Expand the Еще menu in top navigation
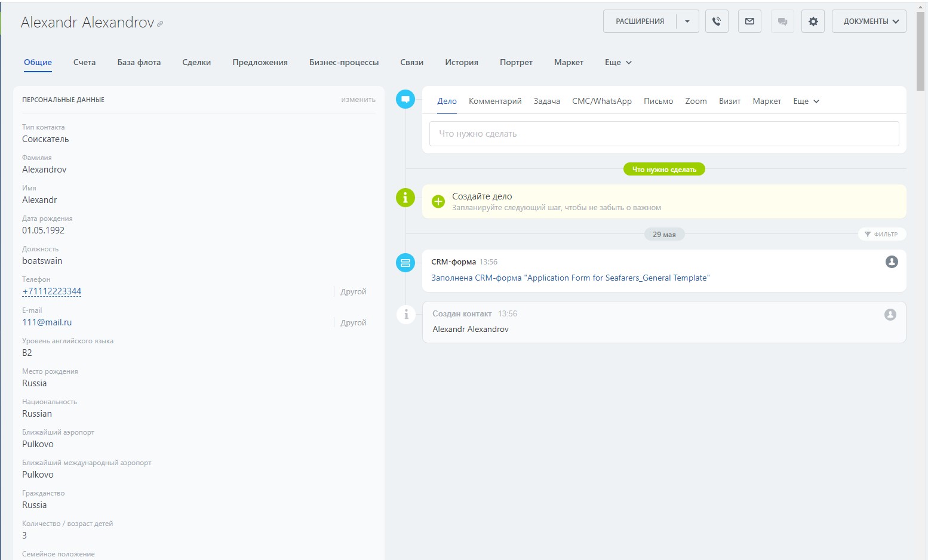The width and height of the screenshot is (928, 560). [x=618, y=62]
